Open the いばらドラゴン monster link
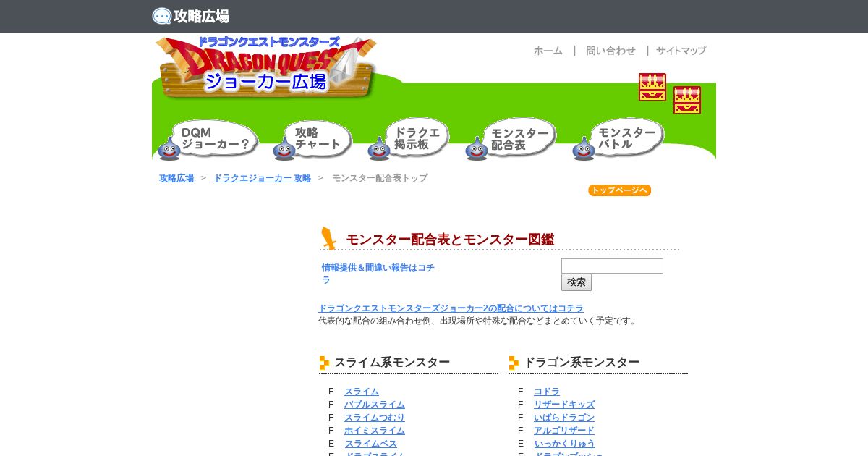The height and width of the screenshot is (456, 868). [564, 418]
